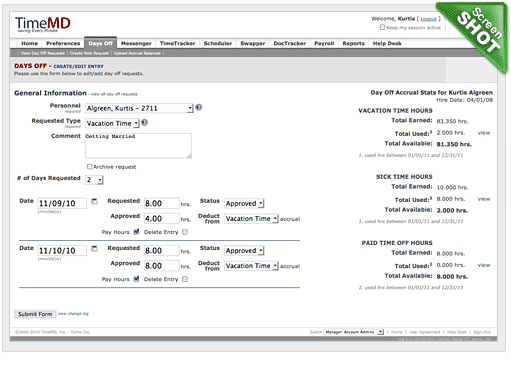Click view link for Sick Total Used
Image resolution: width=511 pixels, height=375 pixels.
(484, 199)
